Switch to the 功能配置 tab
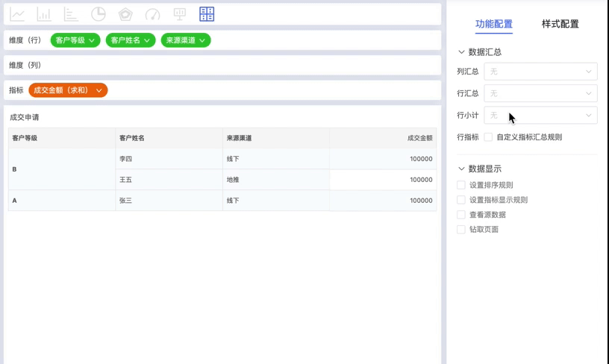 point(494,24)
